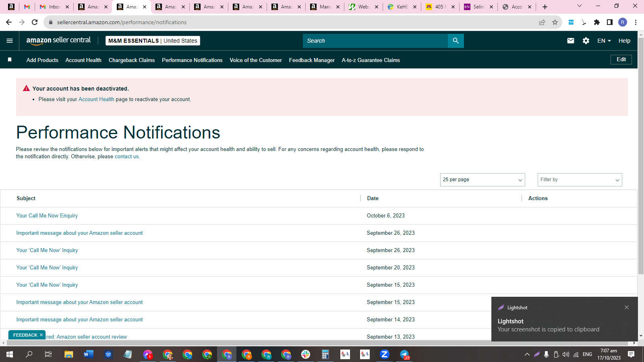
Task: Open the Add Products menu item
Action: [42, 60]
